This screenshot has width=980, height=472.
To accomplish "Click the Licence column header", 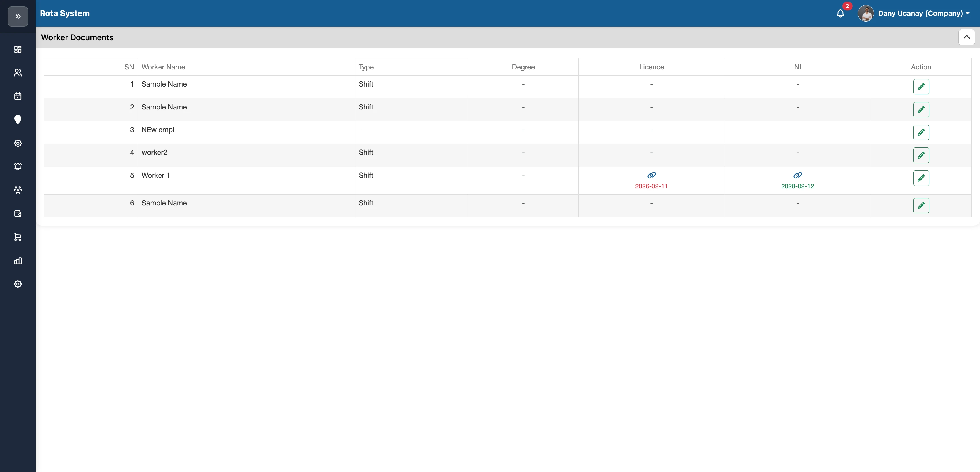I will pyautogui.click(x=651, y=67).
